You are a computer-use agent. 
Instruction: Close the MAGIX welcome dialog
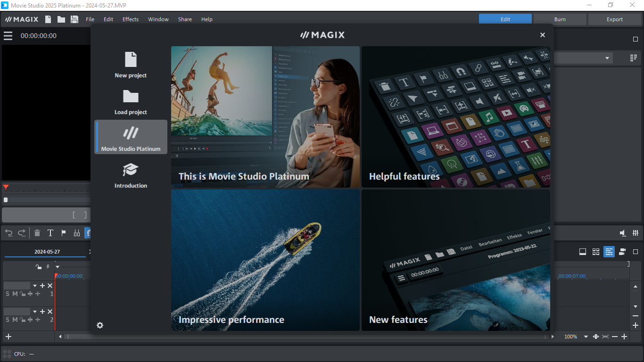click(x=543, y=35)
